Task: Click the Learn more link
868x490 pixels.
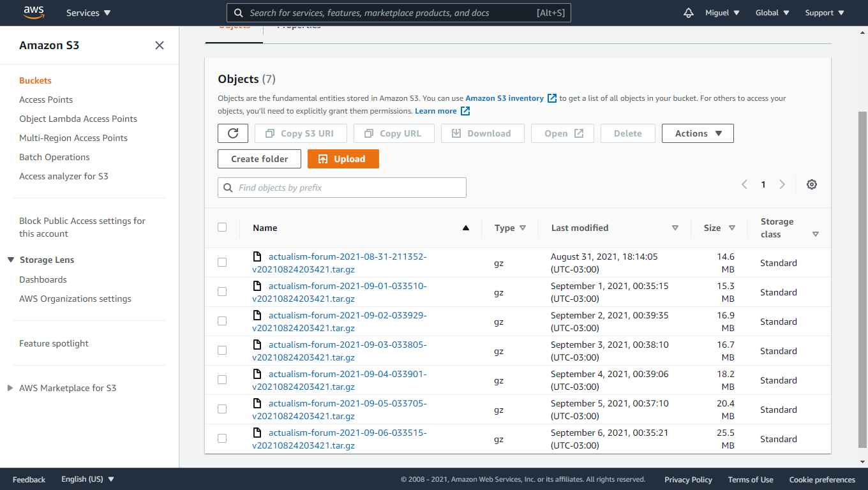Action: pos(436,111)
